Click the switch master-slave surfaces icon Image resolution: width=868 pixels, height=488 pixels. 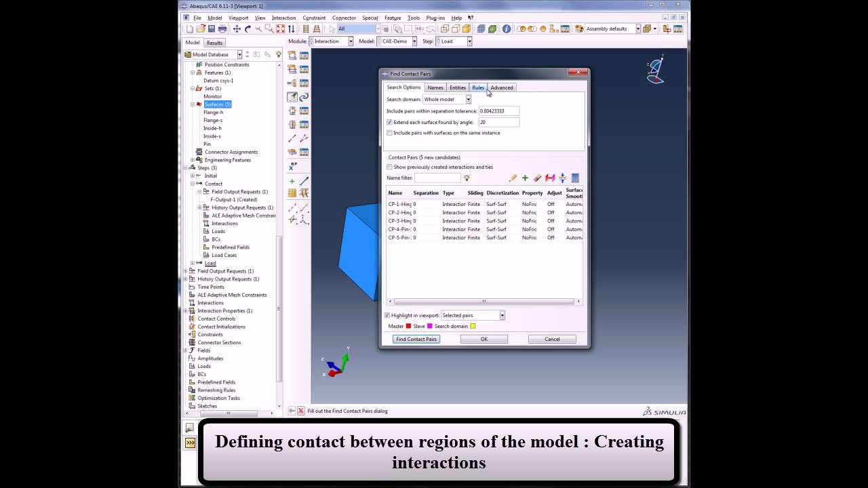550,178
